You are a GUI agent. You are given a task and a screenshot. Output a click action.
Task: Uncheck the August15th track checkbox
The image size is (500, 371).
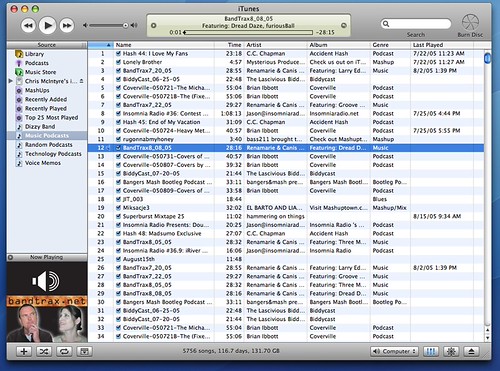click(x=118, y=259)
